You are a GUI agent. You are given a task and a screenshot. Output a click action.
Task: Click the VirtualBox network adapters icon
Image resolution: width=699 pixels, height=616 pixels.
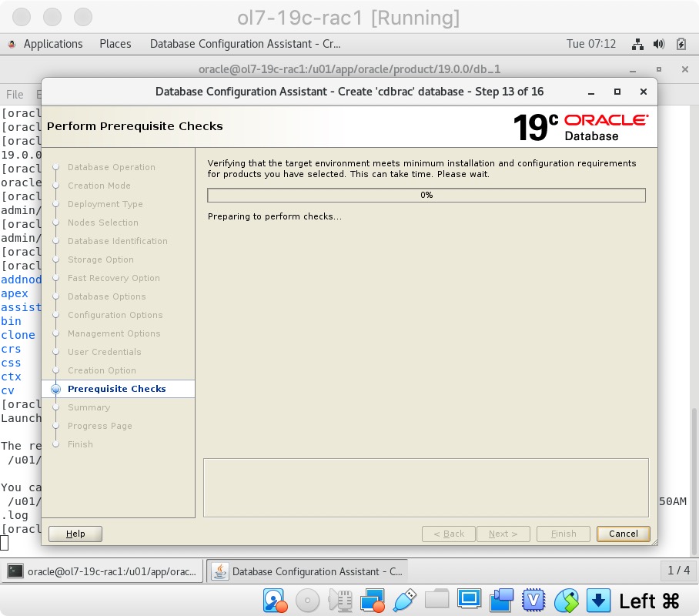click(x=373, y=601)
